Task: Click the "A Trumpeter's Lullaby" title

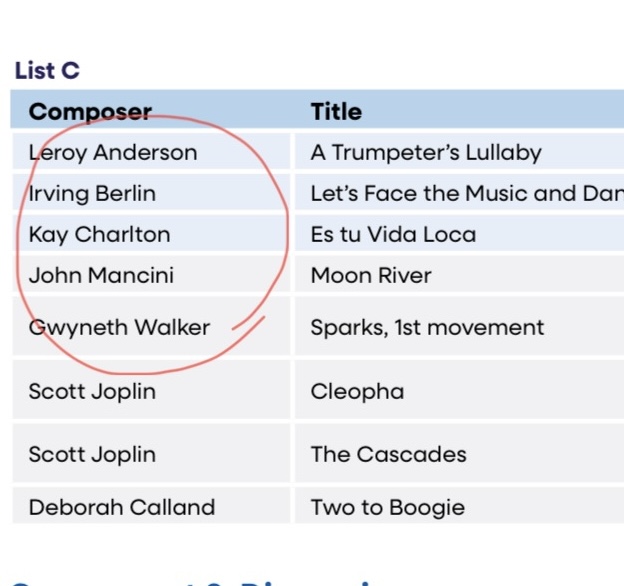Action: 426,153
